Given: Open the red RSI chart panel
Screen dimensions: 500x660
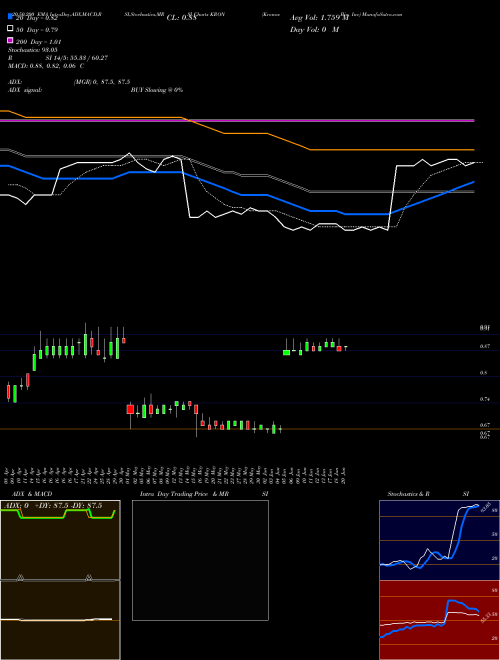Looking at the screenshot, I should [x=439, y=620].
